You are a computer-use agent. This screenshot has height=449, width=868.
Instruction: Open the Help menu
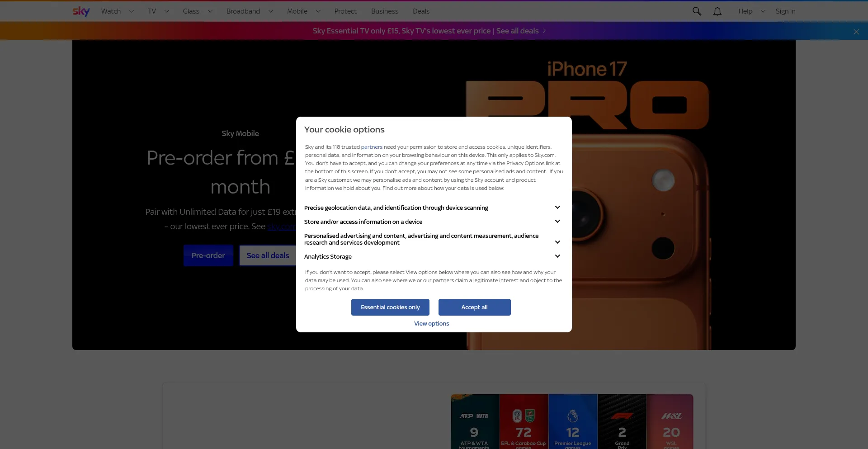745,11
